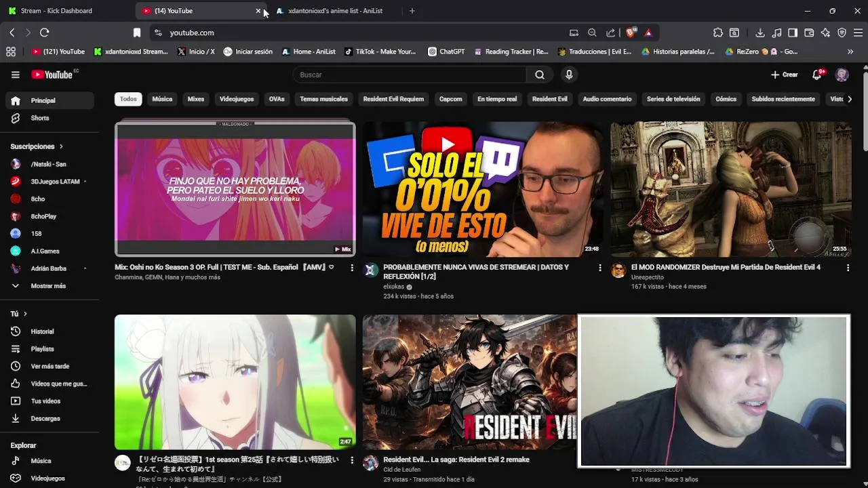Open bookmarks apps grid icon
This screenshot has width=868, height=488.
[11, 52]
